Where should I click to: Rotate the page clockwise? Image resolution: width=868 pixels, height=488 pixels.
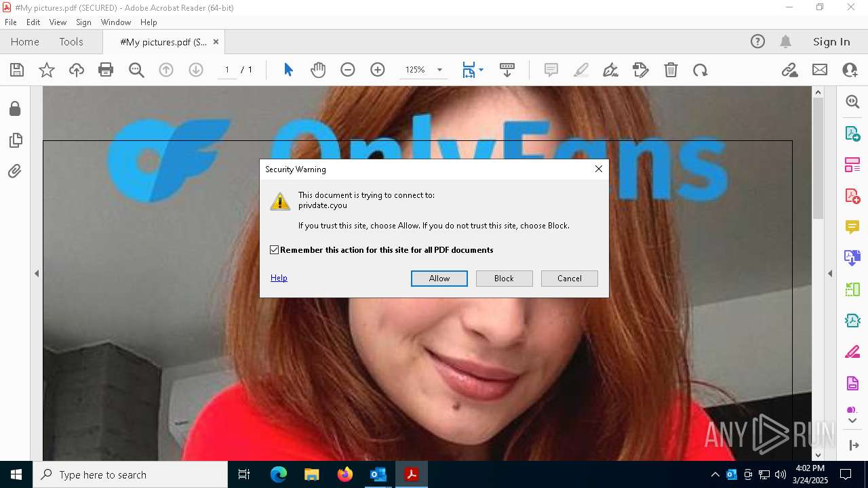[x=701, y=70]
